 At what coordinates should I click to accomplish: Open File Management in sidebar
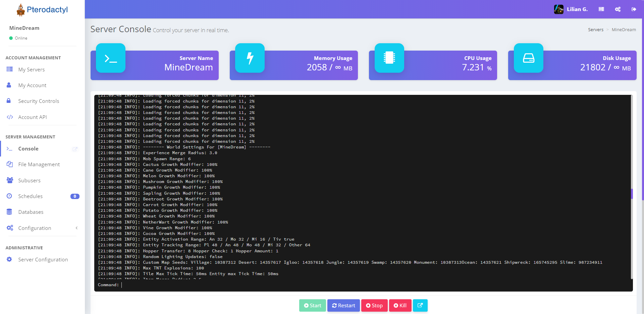[39, 165]
